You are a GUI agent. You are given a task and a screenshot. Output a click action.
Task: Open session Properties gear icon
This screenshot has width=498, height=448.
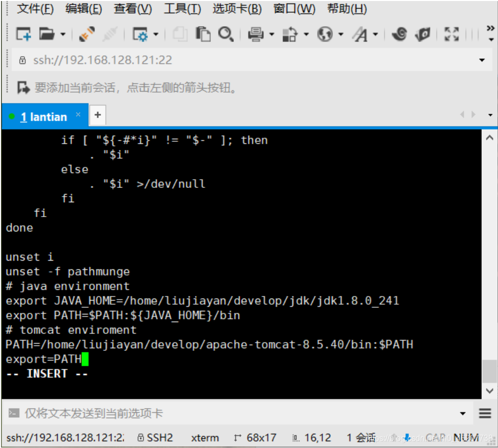[x=140, y=34]
